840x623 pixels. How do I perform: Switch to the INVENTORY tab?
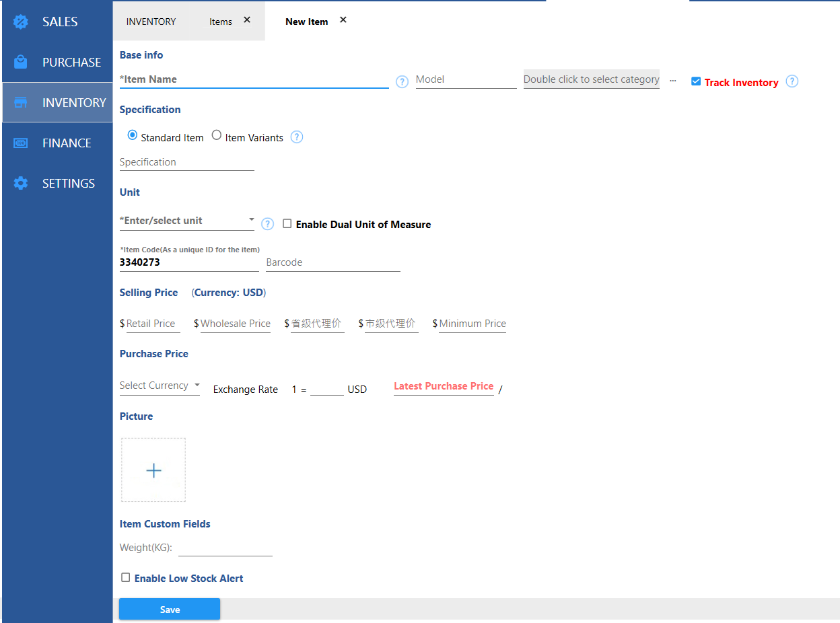coord(151,22)
